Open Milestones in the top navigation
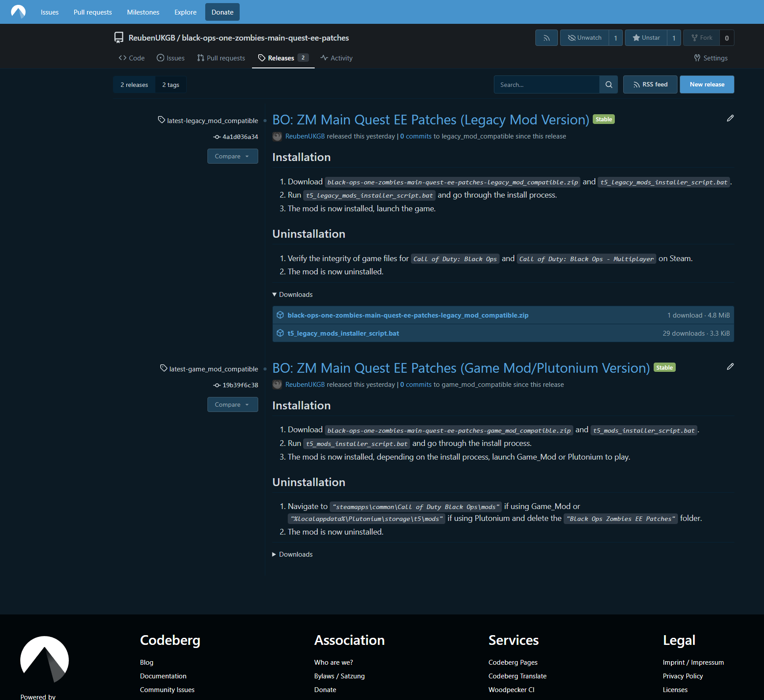This screenshot has height=700, width=764. click(143, 12)
